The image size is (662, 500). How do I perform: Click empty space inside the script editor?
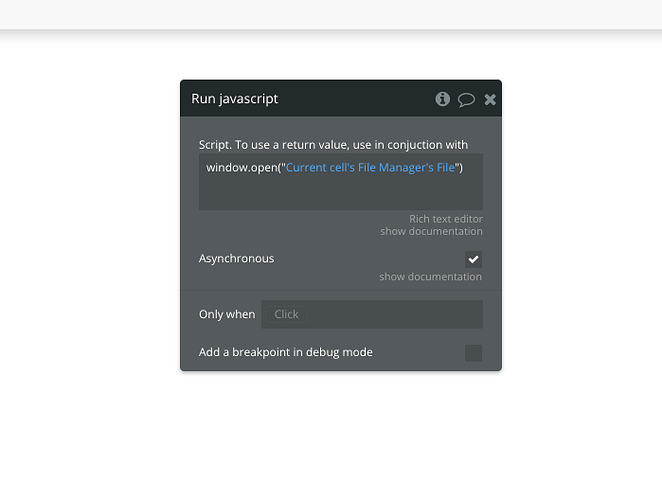pos(340,195)
